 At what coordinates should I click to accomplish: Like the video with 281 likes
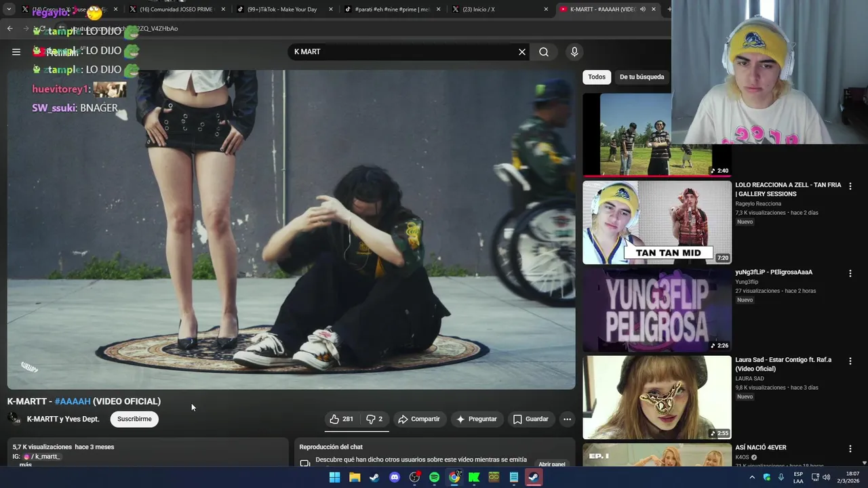click(x=342, y=419)
